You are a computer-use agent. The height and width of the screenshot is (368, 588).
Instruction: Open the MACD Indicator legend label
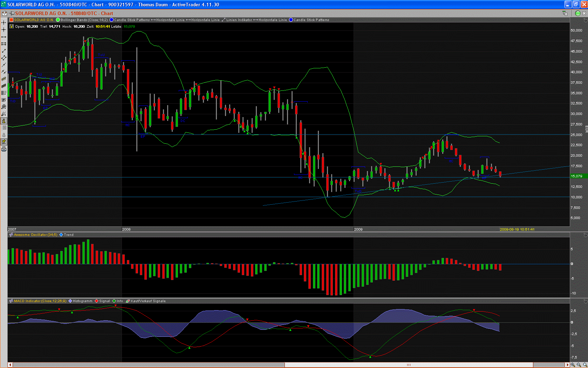(x=40, y=301)
